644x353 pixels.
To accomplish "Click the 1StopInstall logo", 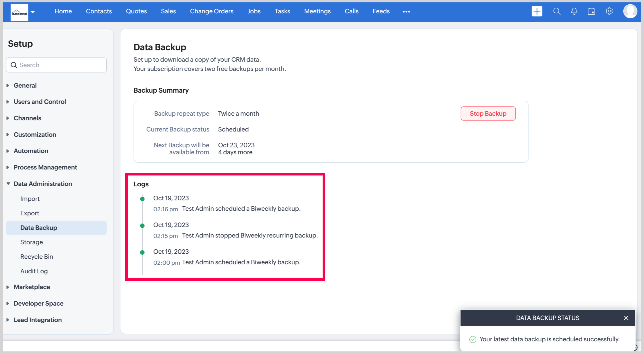I will point(19,13).
